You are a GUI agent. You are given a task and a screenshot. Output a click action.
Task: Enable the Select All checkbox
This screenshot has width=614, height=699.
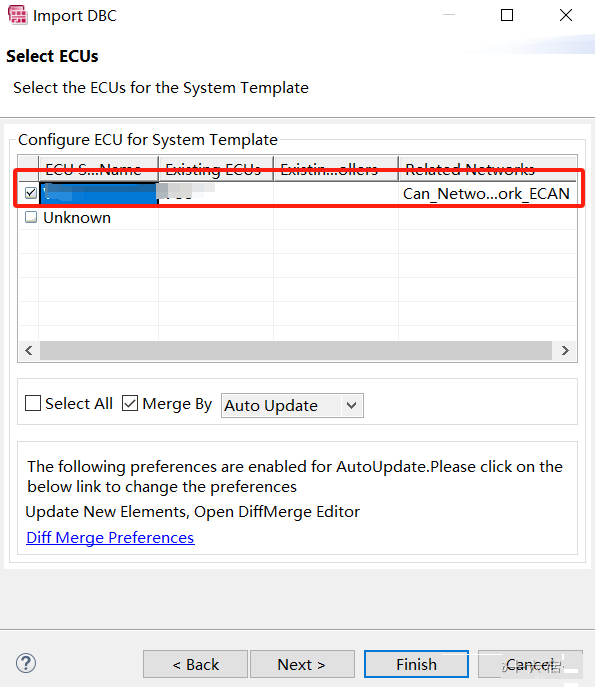click(33, 404)
